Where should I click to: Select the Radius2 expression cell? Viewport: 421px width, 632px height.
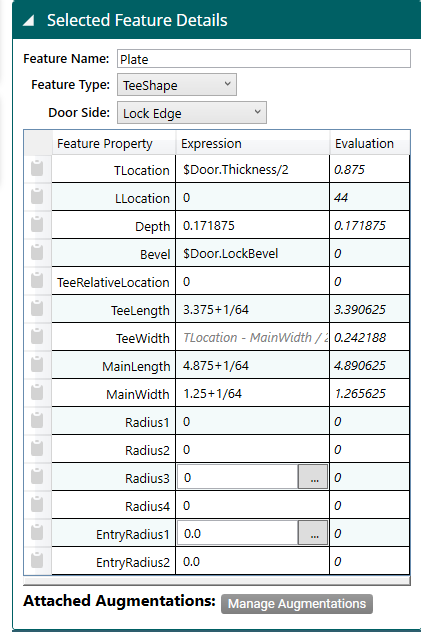pos(252,449)
